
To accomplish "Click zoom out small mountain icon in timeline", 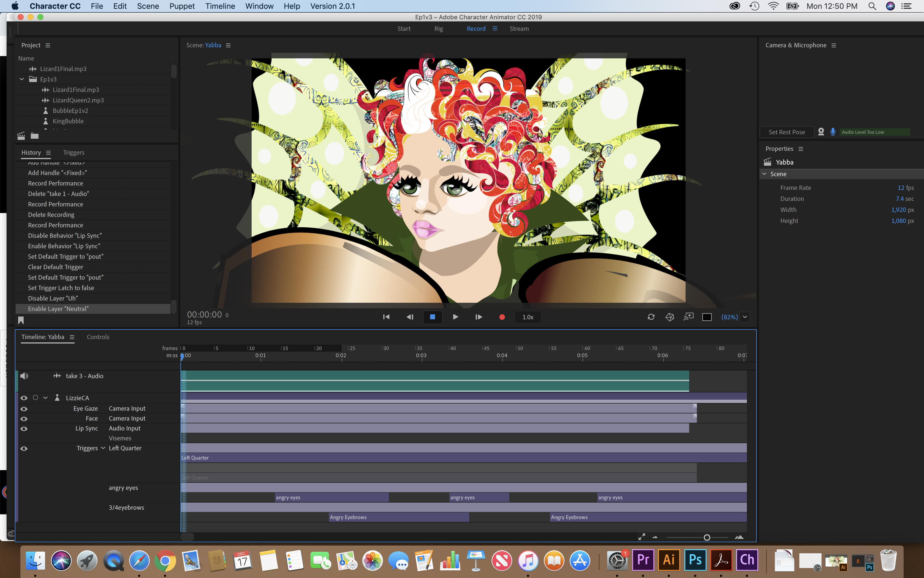I will (x=655, y=537).
